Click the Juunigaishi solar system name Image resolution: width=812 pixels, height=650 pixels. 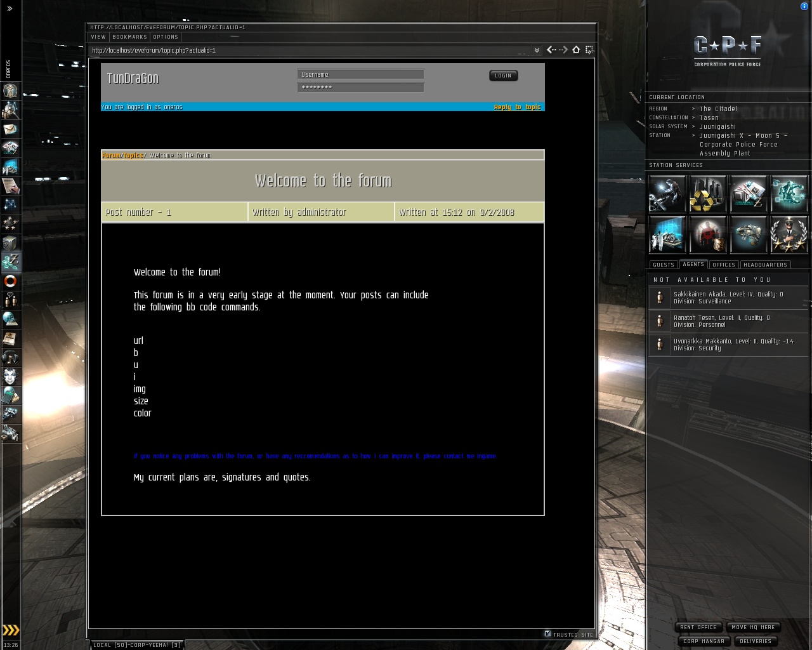[x=717, y=126]
